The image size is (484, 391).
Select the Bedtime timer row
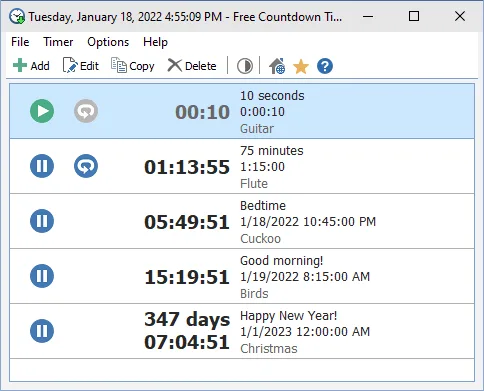(242, 221)
